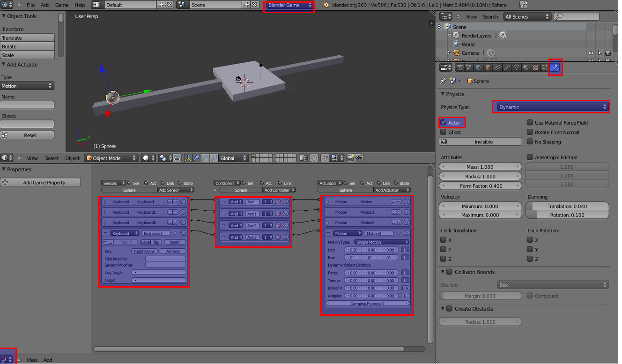Open the Render properties camera tab
622x364 pixels.
tap(459, 67)
